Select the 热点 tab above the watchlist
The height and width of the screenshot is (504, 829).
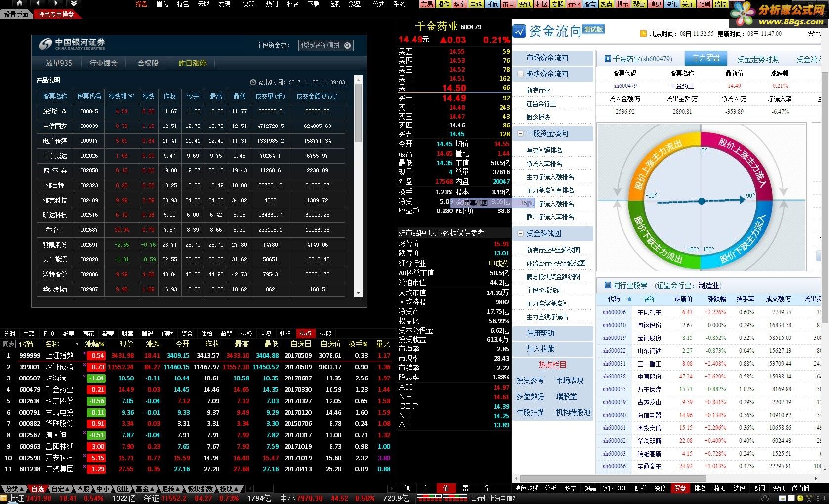(305, 334)
